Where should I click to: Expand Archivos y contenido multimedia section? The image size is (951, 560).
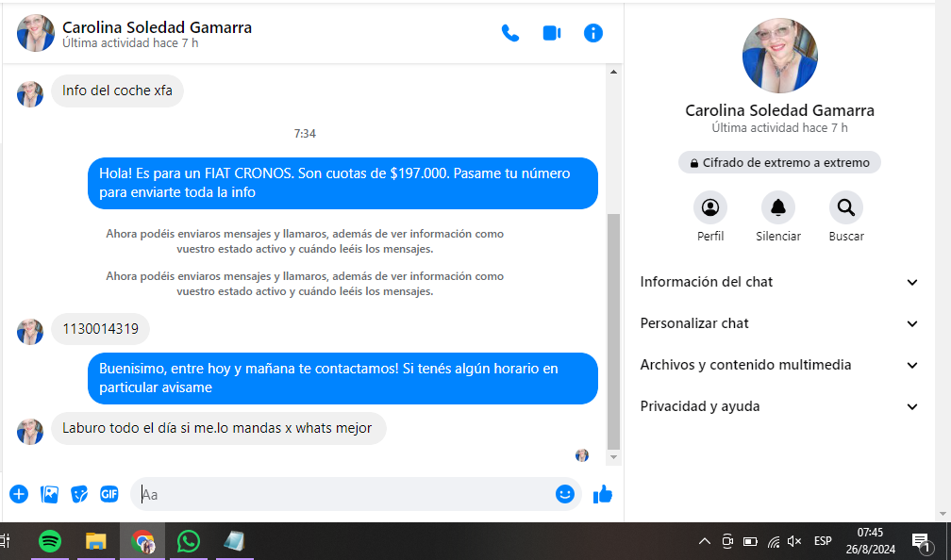click(x=779, y=365)
